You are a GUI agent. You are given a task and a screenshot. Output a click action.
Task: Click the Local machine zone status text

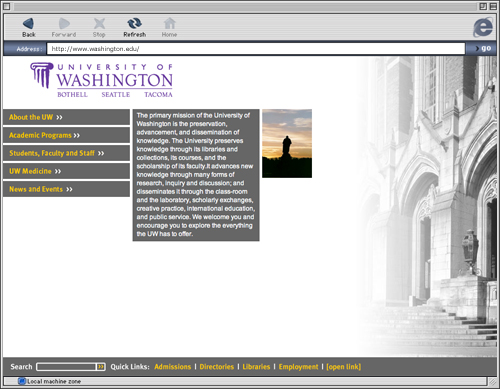[x=54, y=381]
